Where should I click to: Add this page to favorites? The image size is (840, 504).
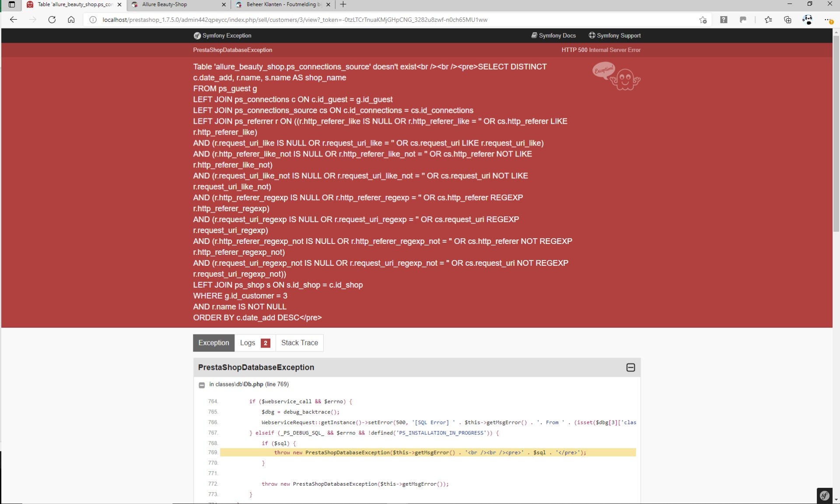tap(703, 20)
